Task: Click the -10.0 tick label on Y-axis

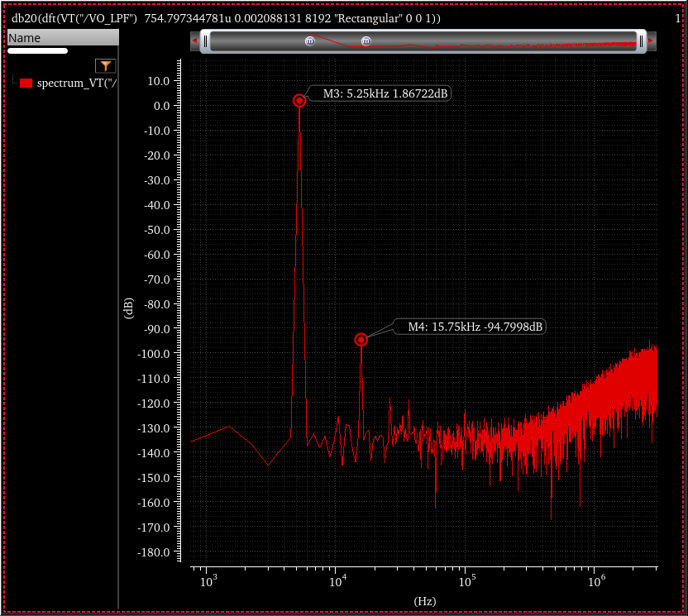Action: (156, 131)
